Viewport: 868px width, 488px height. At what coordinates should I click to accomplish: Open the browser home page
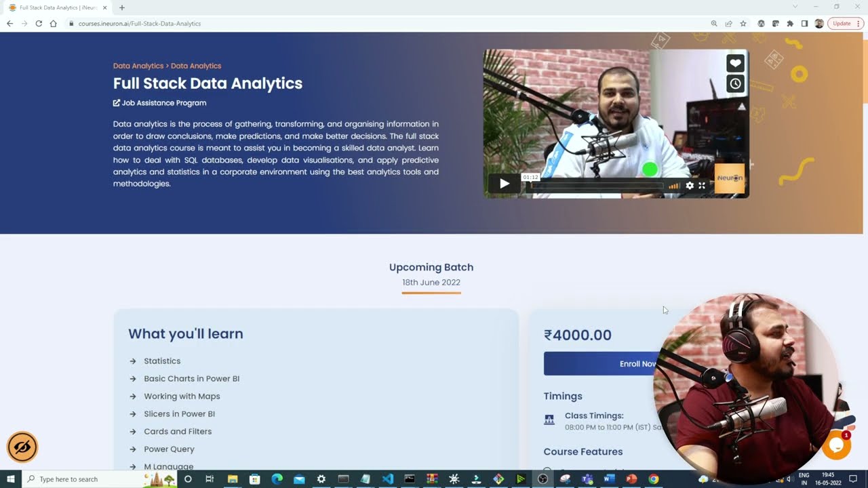54,23
